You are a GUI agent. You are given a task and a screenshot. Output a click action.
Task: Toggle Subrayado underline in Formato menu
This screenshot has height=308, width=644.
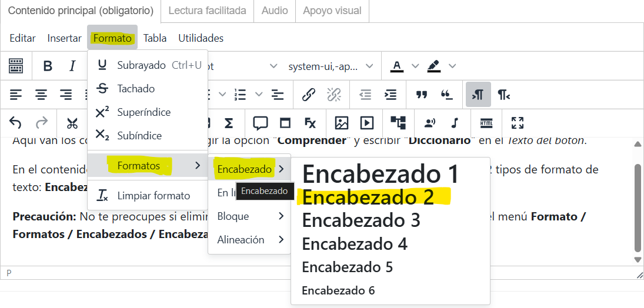[x=148, y=65]
